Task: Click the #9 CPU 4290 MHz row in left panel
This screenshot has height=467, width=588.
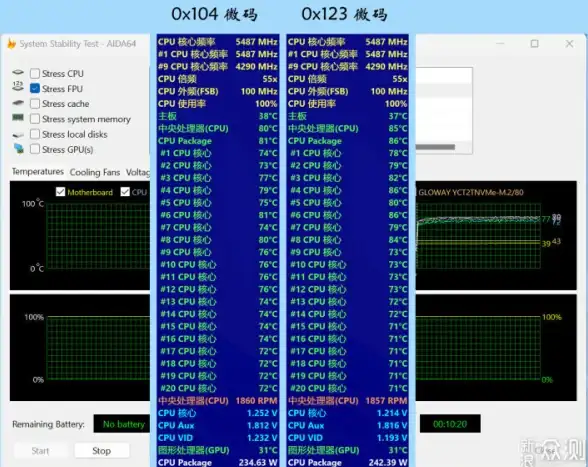Action: click(x=218, y=66)
